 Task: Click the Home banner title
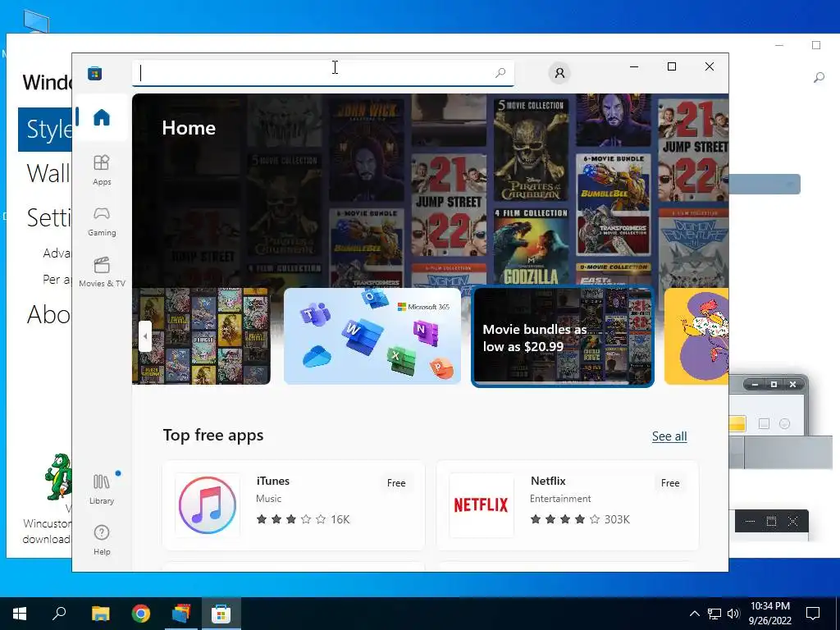pyautogui.click(x=189, y=127)
